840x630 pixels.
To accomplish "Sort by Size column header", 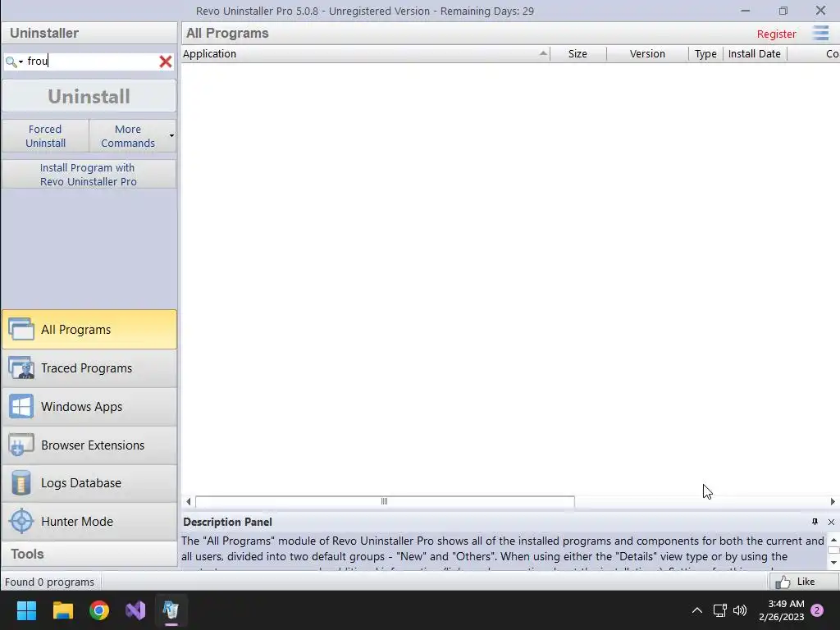I will coord(578,53).
